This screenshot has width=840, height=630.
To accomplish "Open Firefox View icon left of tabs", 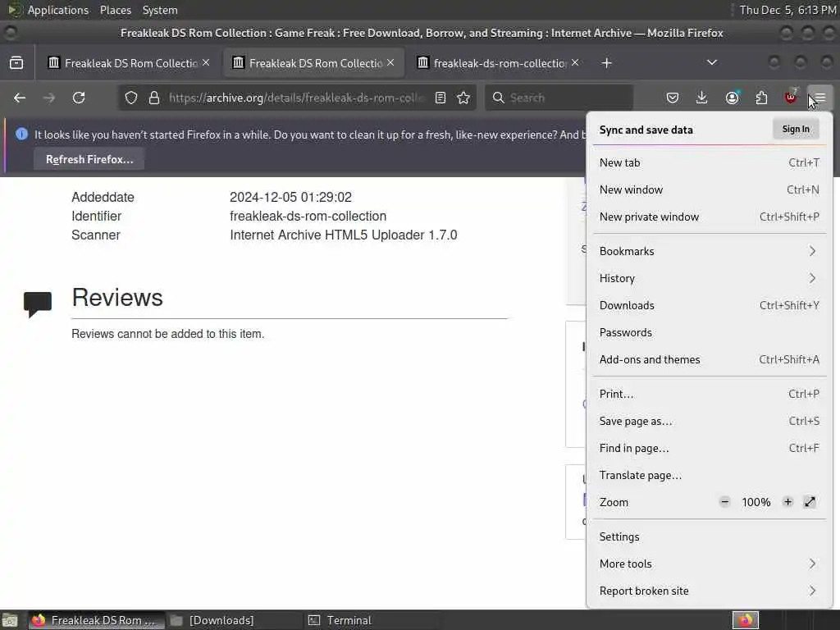I will coord(16,63).
